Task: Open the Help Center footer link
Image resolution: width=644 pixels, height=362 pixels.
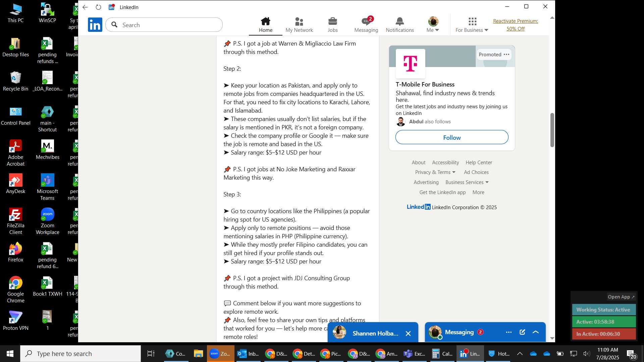Action: coord(479,163)
